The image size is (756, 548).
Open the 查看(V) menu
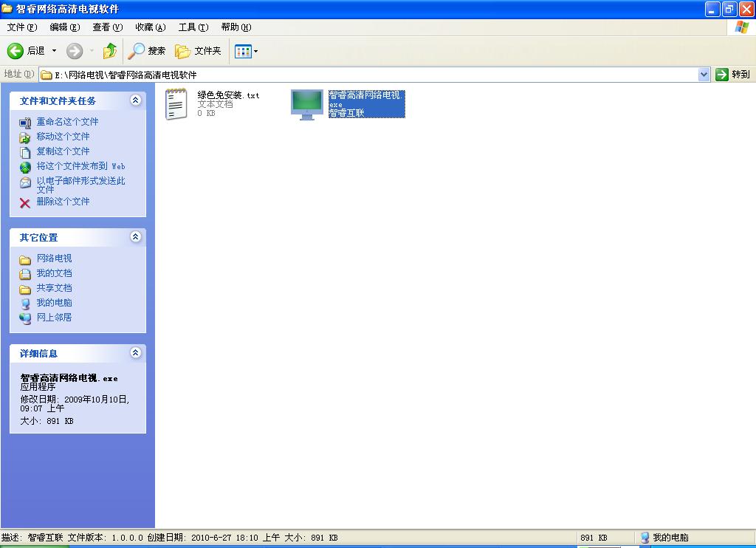108,27
